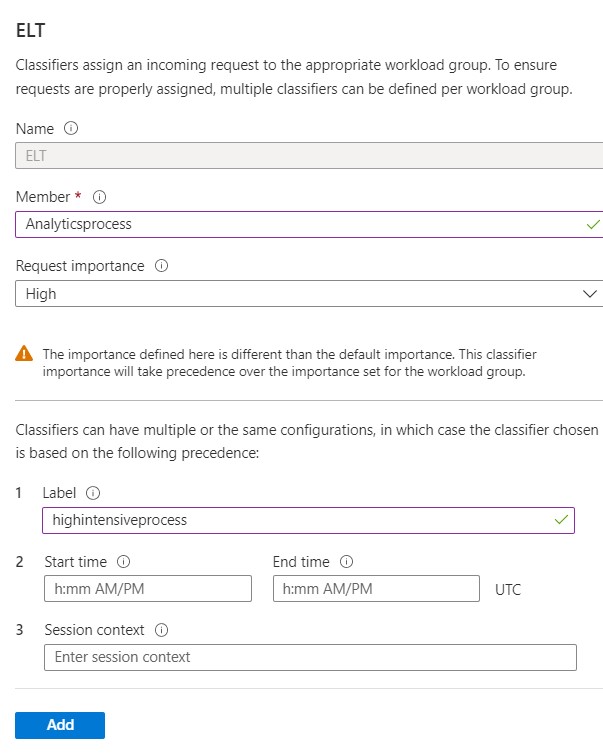Click the green checkmark in Label field
Image resolution: width=603 pixels, height=755 pixels.
tap(561, 520)
